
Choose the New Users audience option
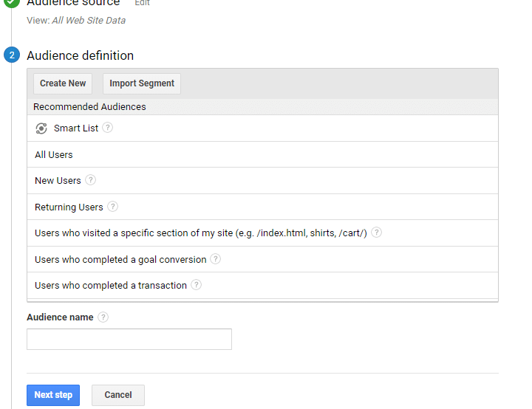tap(58, 181)
